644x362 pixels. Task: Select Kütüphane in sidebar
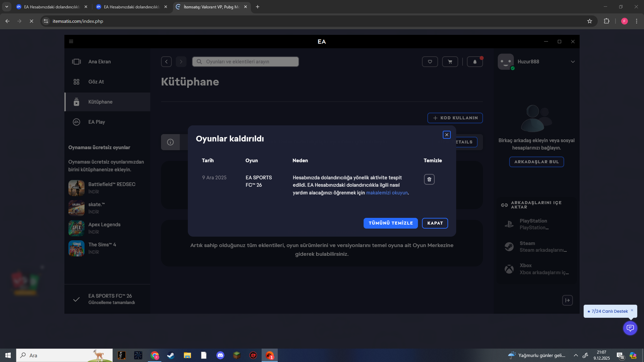point(107,102)
